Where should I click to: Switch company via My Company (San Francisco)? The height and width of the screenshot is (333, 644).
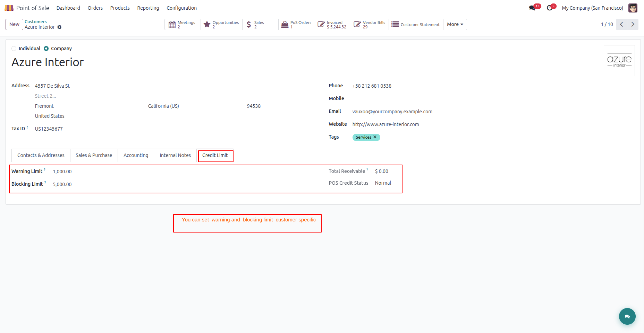592,8
